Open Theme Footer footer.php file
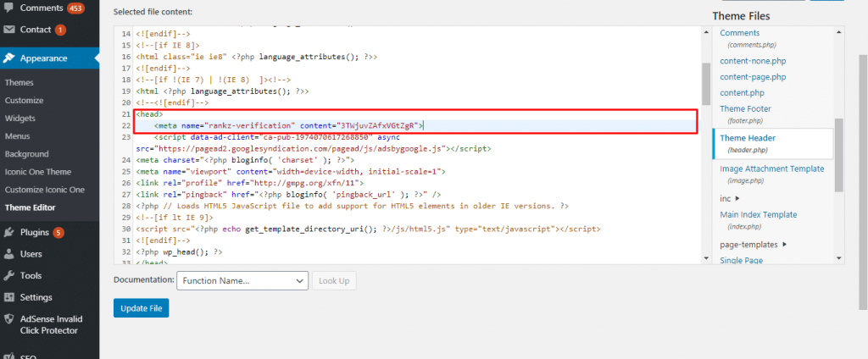868x359 pixels. coord(745,108)
